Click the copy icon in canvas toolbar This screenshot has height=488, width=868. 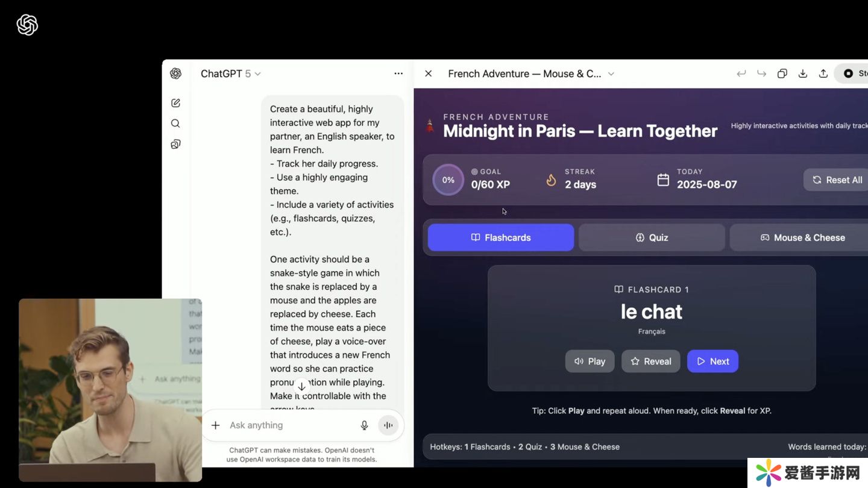click(782, 74)
